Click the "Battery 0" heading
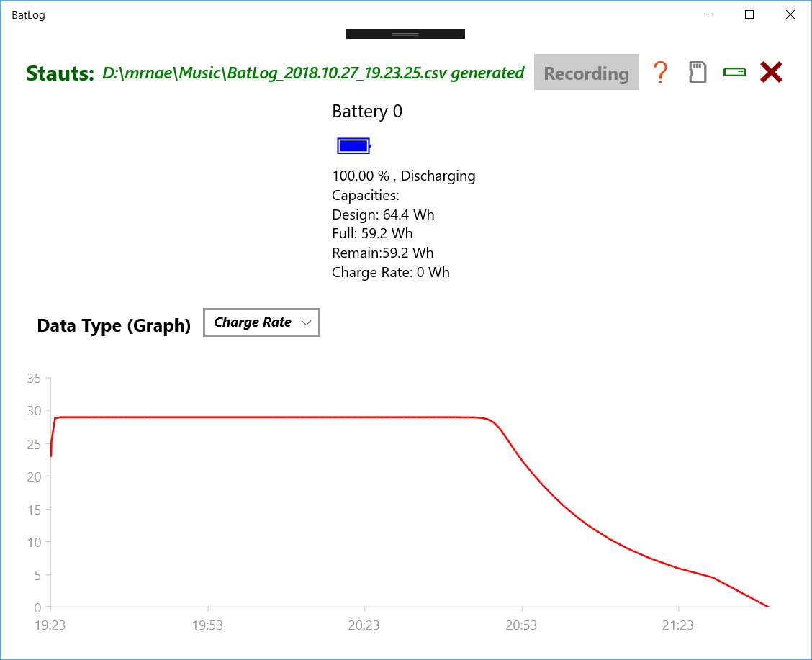 coord(367,112)
